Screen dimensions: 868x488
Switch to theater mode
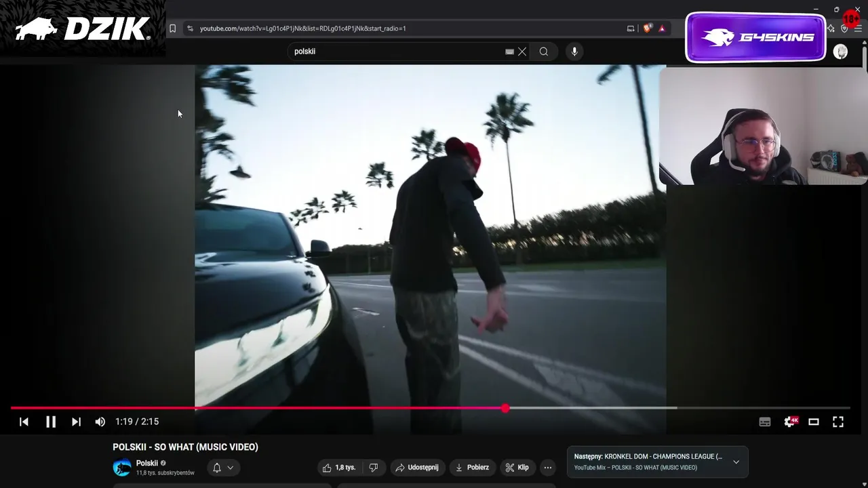tap(814, 422)
